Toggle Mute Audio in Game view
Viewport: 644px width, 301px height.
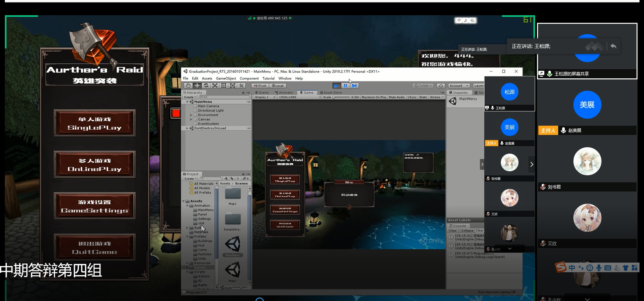click(397, 97)
